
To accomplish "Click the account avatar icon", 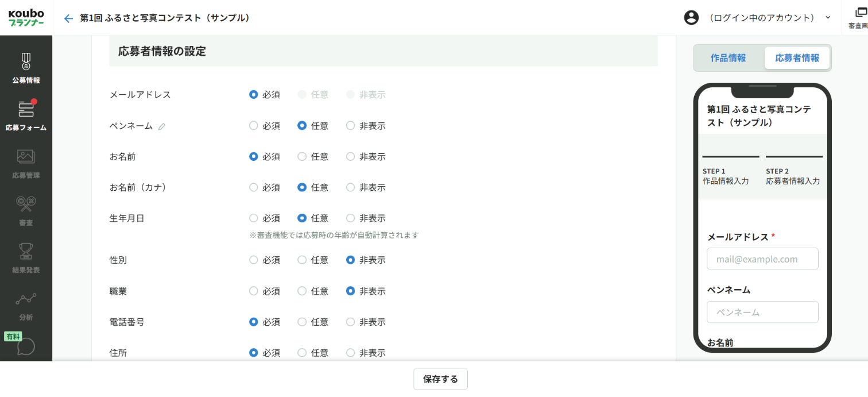I will point(691,18).
